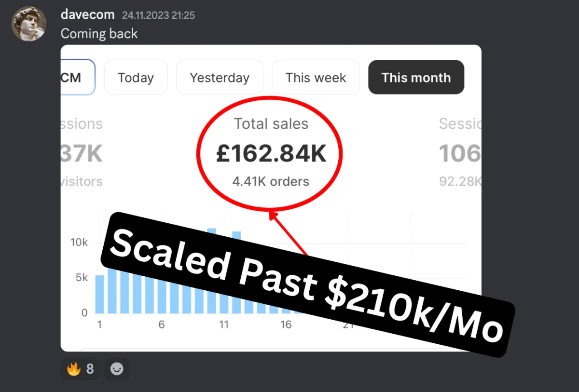Screen dimensions: 579x392
Task: Click the fire emoji reaction
Action: pos(80,369)
